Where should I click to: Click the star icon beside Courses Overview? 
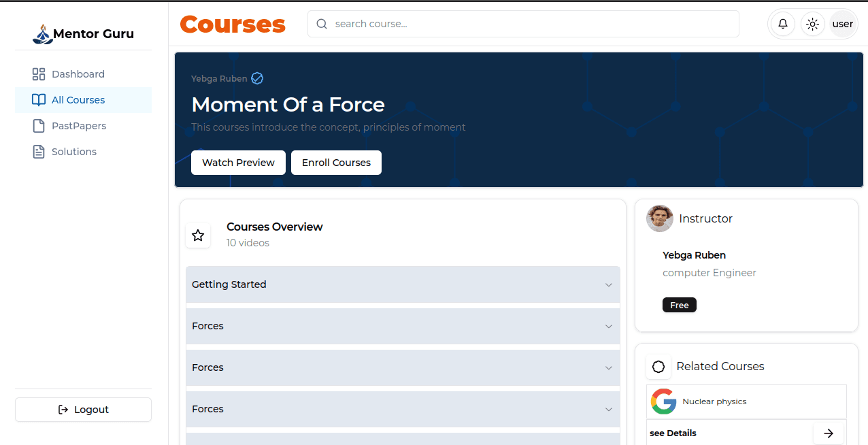click(x=198, y=235)
